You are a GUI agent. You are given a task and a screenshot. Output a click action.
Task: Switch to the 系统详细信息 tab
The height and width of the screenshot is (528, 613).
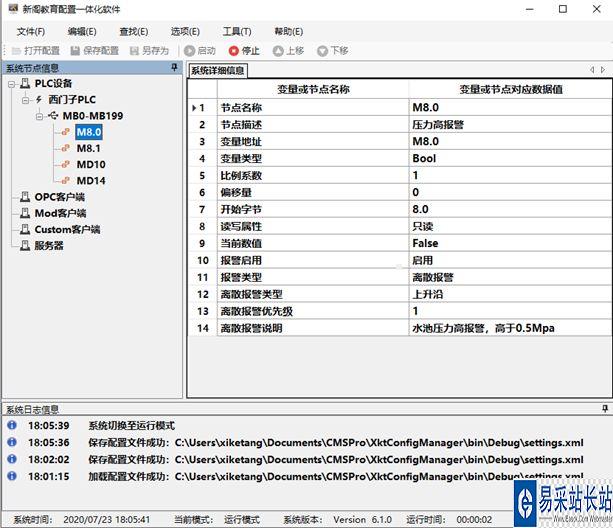click(x=218, y=70)
